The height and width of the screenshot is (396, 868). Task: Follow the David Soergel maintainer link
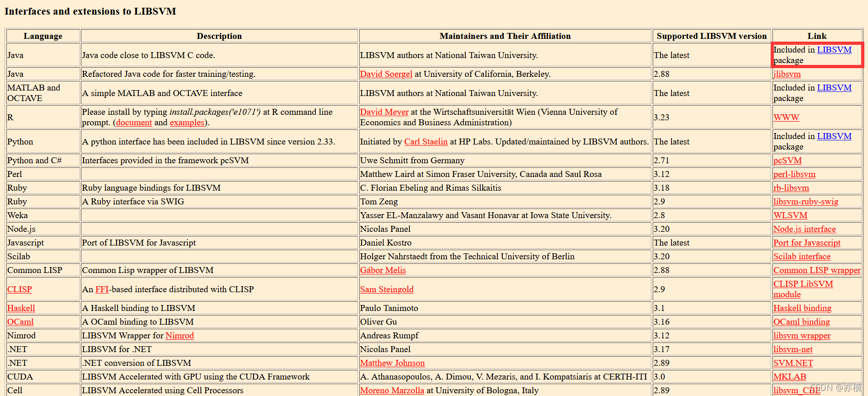pos(386,74)
